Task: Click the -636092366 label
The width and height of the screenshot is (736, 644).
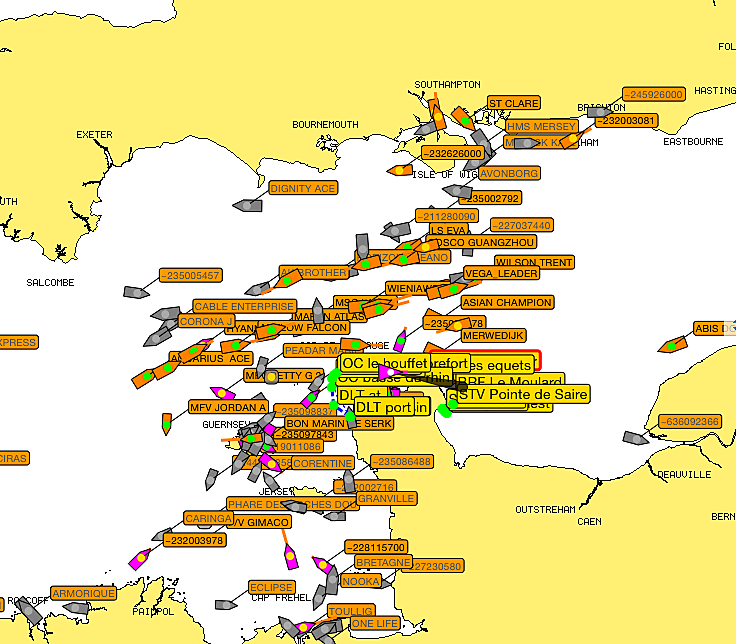Action: (x=690, y=422)
